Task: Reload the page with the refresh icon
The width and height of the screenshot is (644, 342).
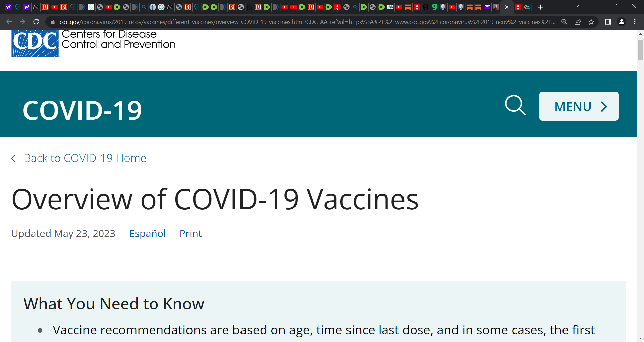Action: click(36, 22)
